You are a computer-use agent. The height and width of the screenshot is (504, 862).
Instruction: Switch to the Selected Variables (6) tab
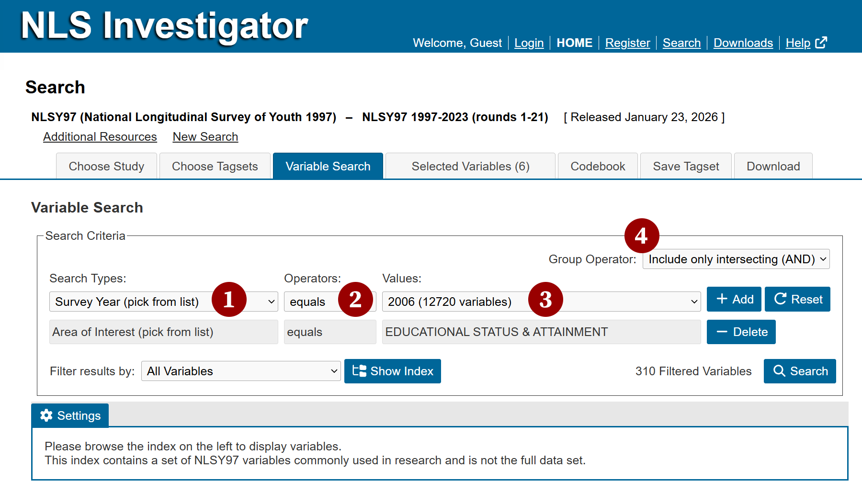tap(470, 166)
